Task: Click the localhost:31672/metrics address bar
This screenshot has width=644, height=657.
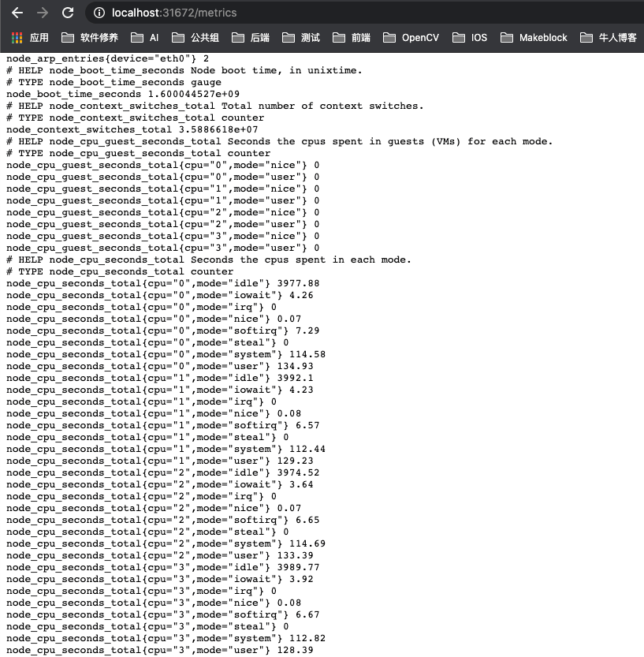Action: [x=364, y=13]
